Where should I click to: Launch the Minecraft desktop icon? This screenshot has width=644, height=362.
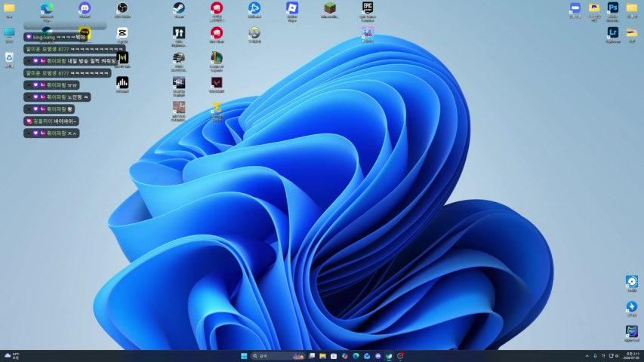[x=330, y=10]
